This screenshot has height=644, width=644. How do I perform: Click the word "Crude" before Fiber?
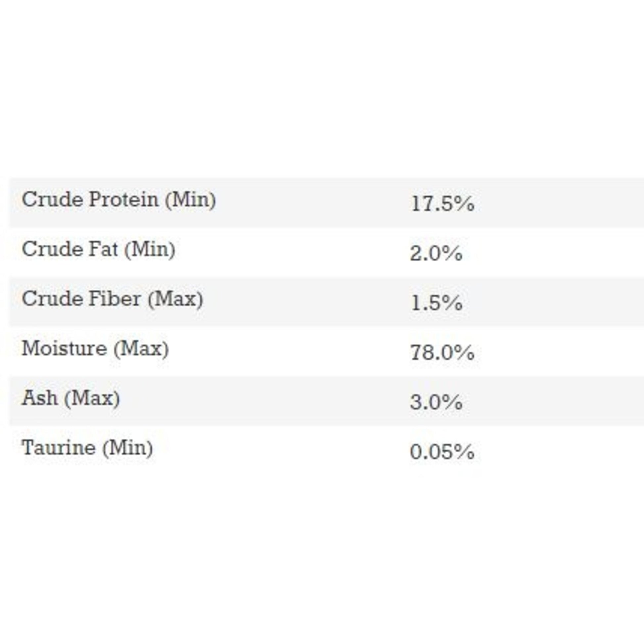[52, 299]
